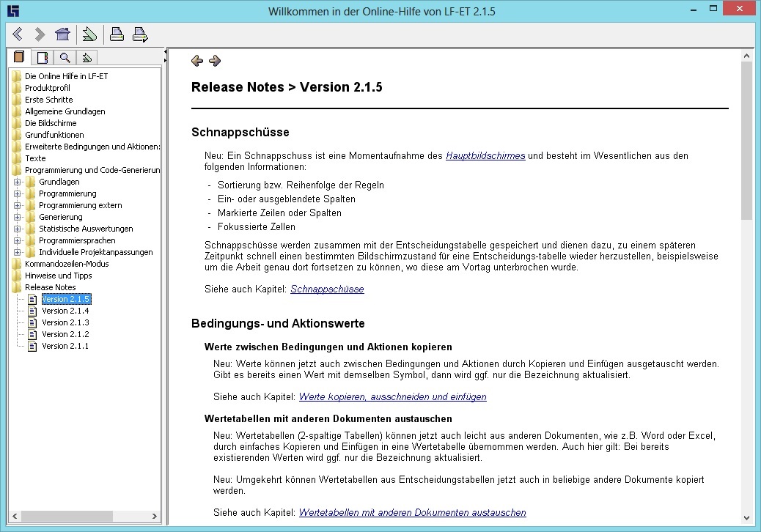
Task: Click folder icon beside Allgemeine Grundlagen
Action: [x=17, y=111]
